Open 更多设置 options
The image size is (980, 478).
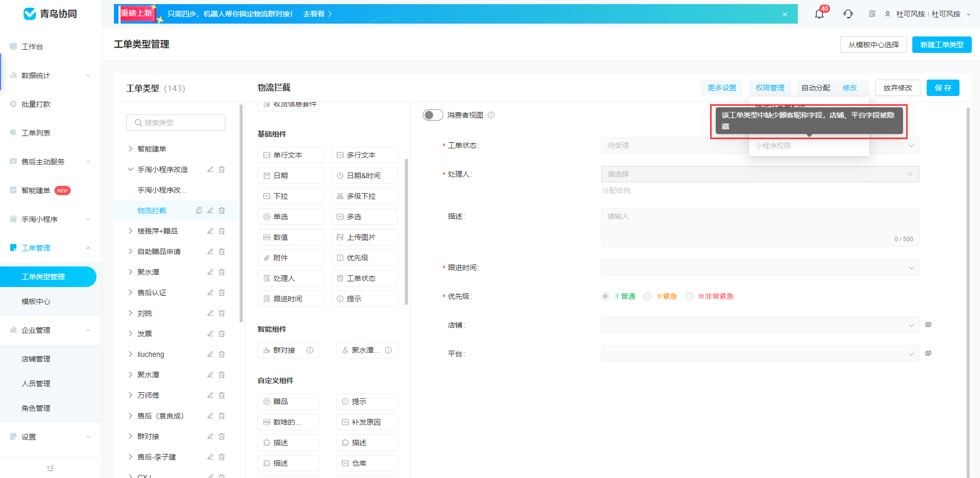[722, 88]
